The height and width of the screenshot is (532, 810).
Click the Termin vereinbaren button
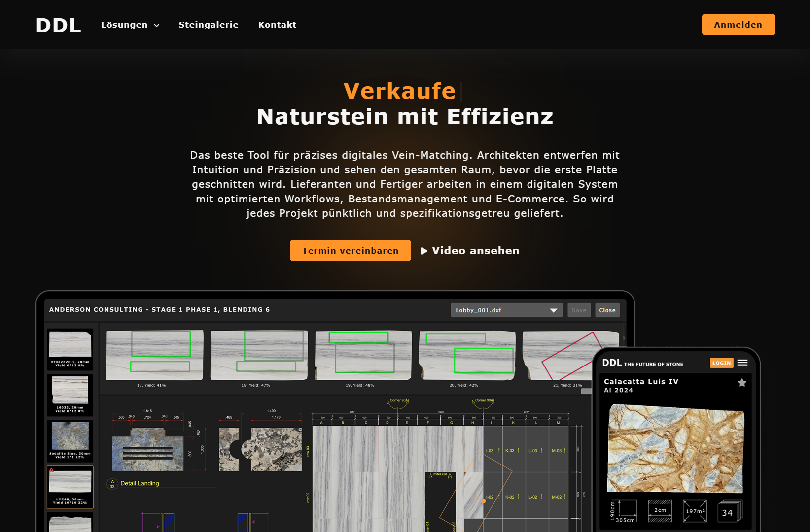[350, 250]
